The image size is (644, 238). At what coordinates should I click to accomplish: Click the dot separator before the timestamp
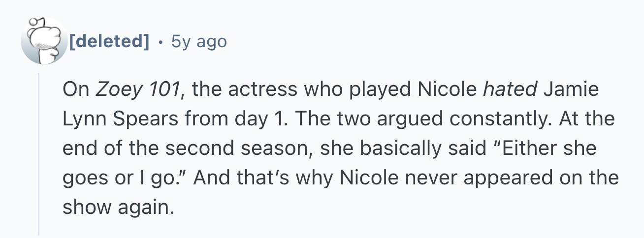pos(161,42)
